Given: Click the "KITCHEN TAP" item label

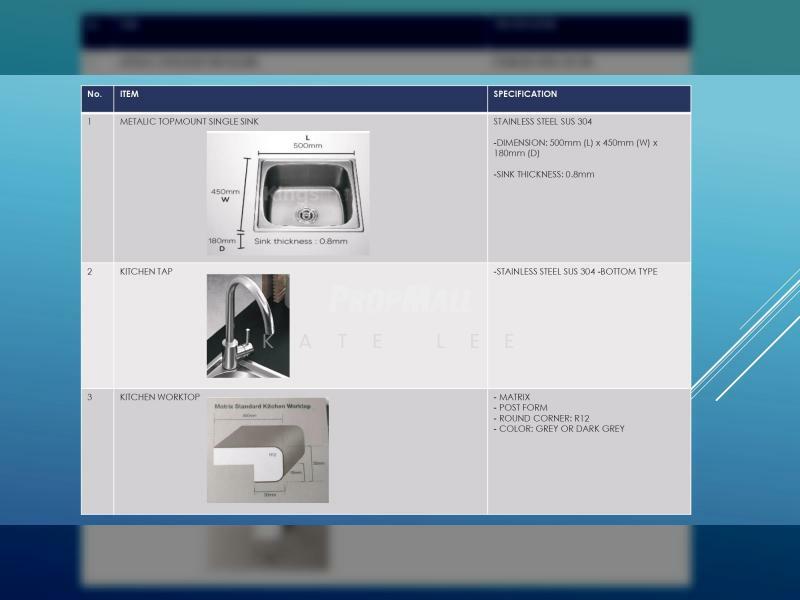Looking at the screenshot, I should pyautogui.click(x=146, y=272).
